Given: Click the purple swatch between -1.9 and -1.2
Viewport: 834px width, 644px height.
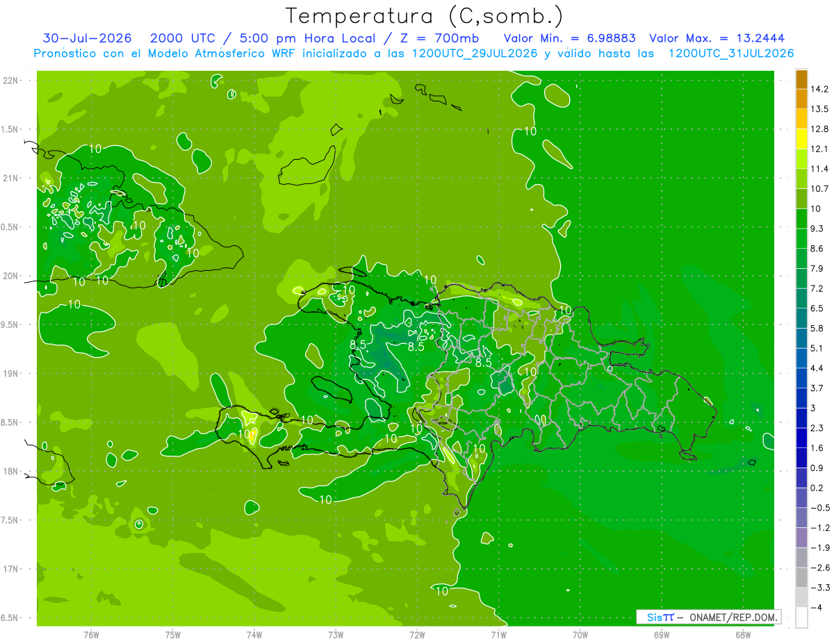Looking at the screenshot, I should (801, 537).
